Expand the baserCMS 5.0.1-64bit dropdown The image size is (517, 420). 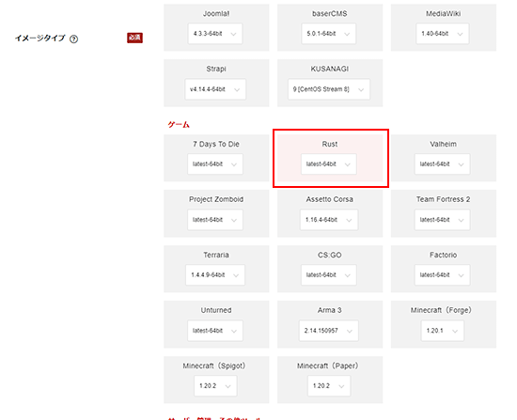[x=328, y=34]
